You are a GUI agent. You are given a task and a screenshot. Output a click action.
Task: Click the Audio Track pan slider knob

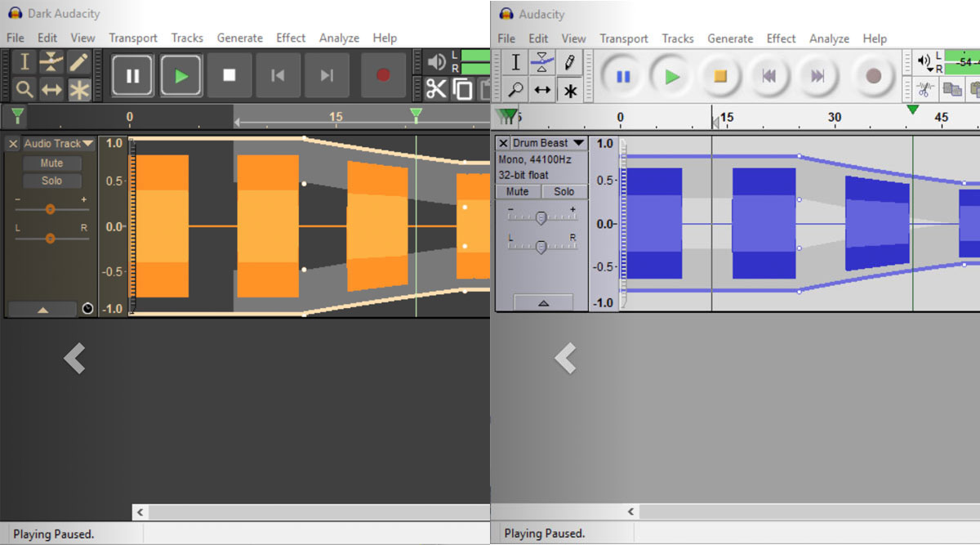point(50,238)
